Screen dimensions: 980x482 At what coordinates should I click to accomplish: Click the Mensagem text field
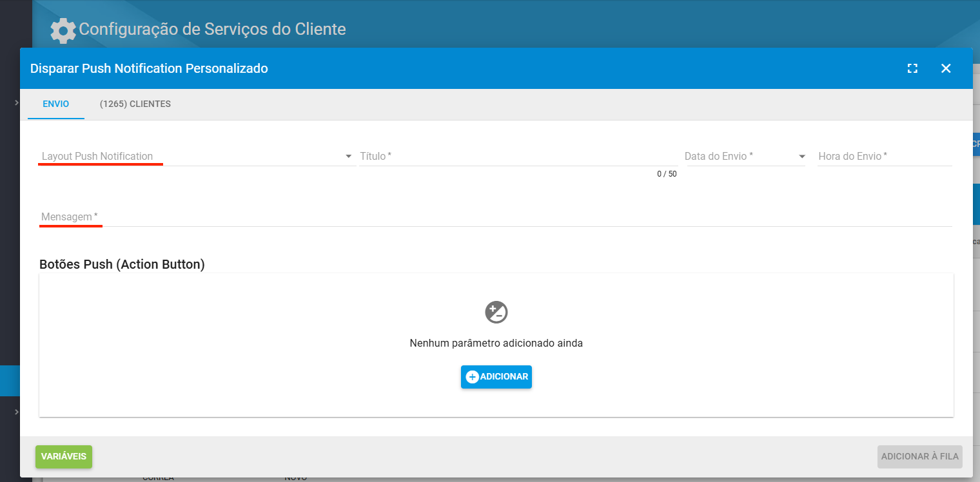(495, 217)
